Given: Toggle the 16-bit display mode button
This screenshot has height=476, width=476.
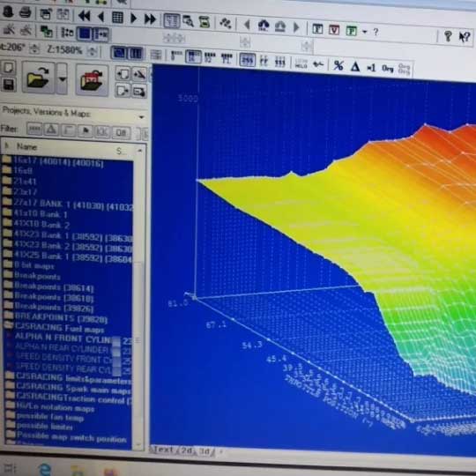Looking at the screenshot, I should tap(192, 57).
